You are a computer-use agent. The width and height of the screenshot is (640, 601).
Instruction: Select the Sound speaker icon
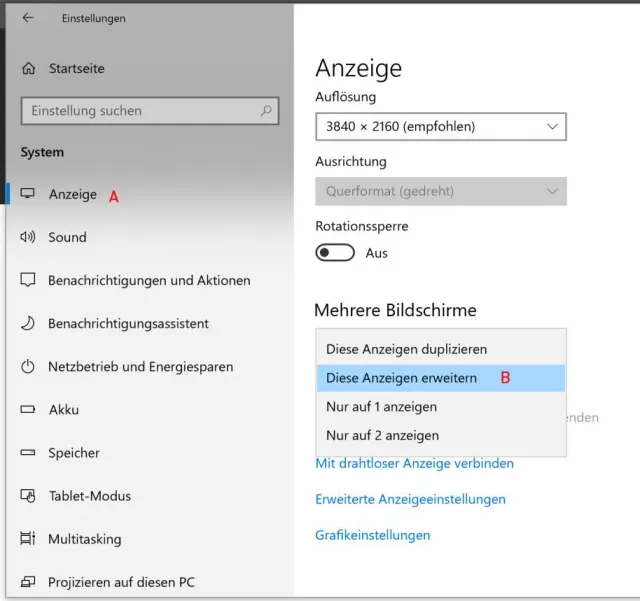28,237
